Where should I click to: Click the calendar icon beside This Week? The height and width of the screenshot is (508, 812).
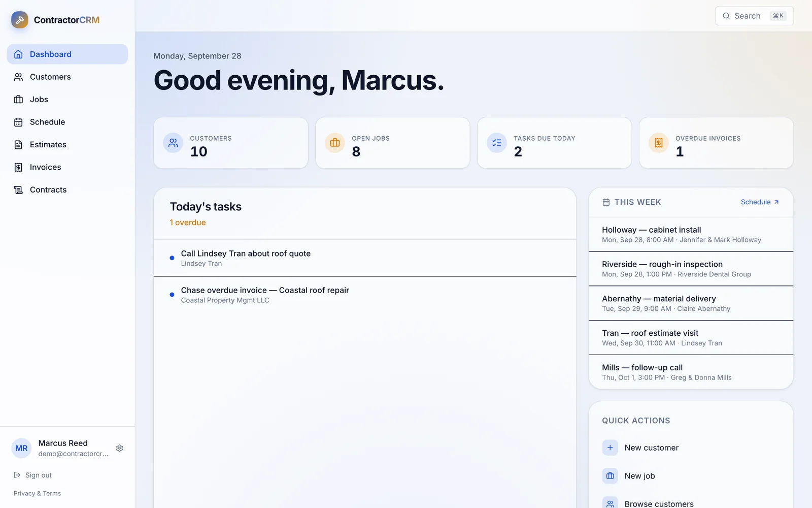606,202
